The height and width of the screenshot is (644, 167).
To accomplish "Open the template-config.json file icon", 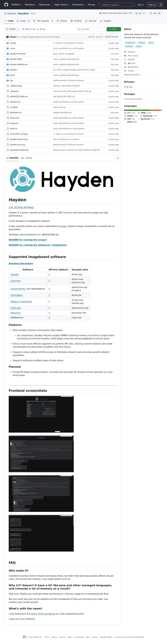I will (8, 150).
